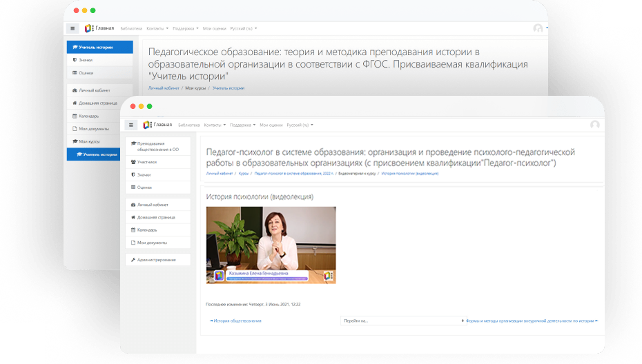Expand the Контакты dropdown in the front window

point(215,125)
